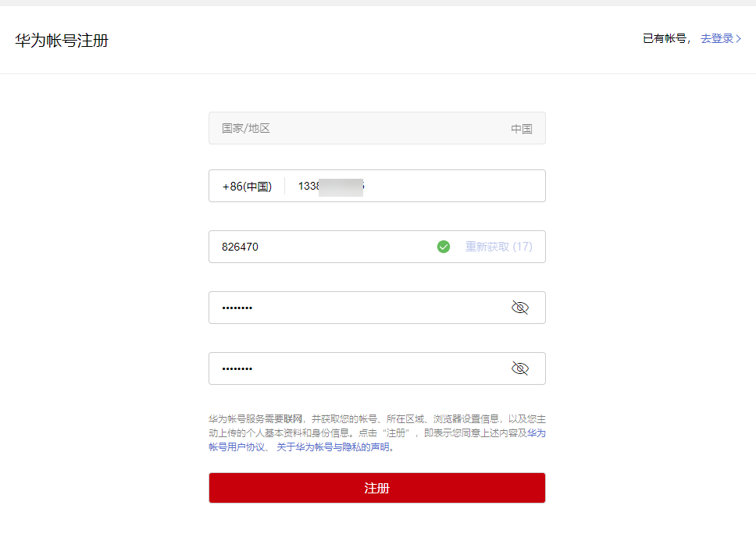
Task: Toggle visibility of the confirm password
Action: click(x=520, y=368)
